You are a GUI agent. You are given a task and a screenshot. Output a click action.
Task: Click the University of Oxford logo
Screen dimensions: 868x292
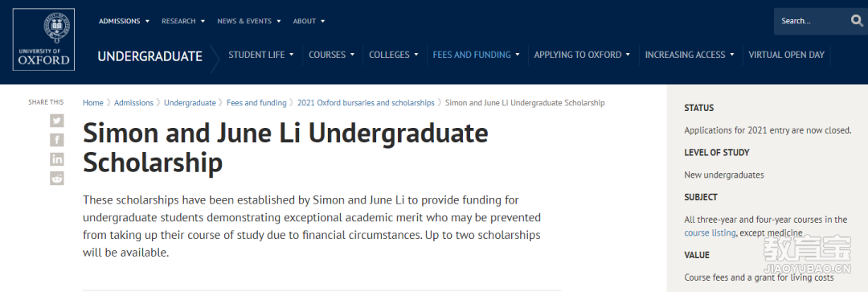[43, 39]
